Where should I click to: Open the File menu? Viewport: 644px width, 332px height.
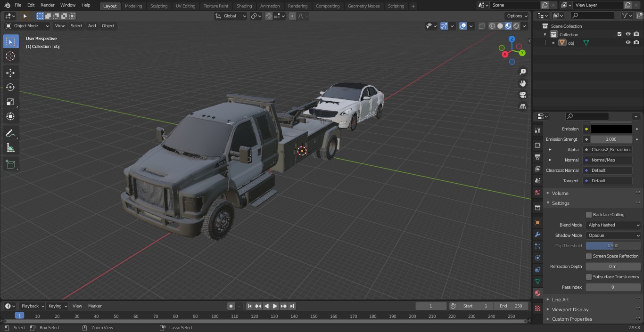pos(18,5)
